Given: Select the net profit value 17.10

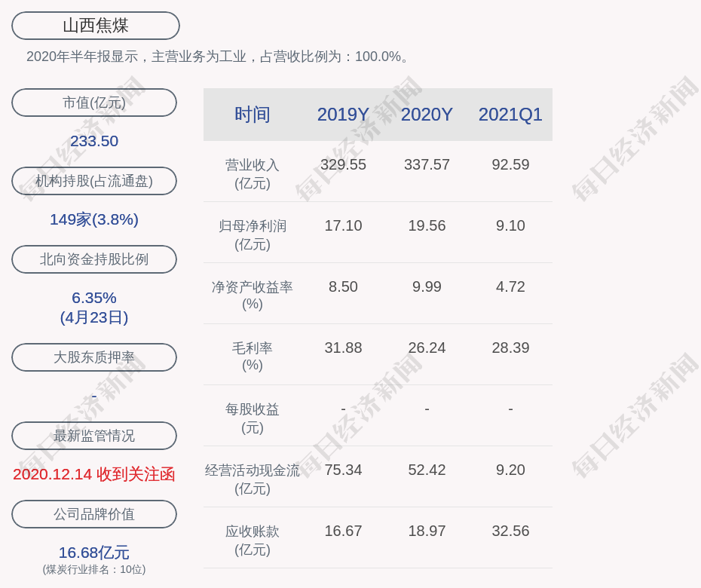Looking at the screenshot, I should [x=344, y=225].
